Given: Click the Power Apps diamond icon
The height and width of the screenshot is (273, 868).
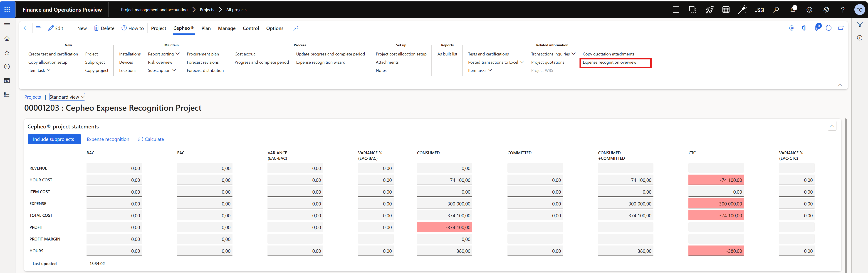Looking at the screenshot, I should point(791,28).
